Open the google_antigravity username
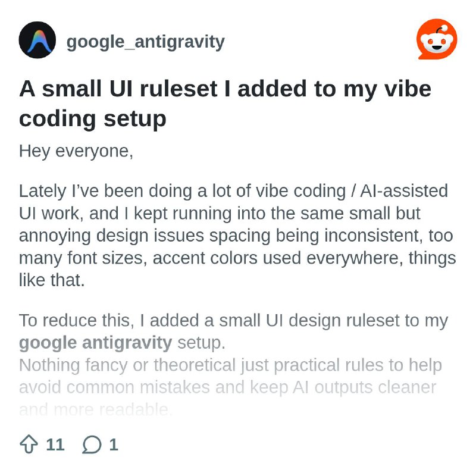 tap(145, 42)
